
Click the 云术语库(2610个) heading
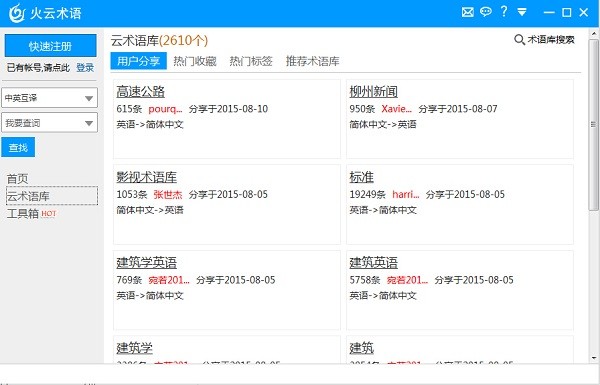[159, 40]
